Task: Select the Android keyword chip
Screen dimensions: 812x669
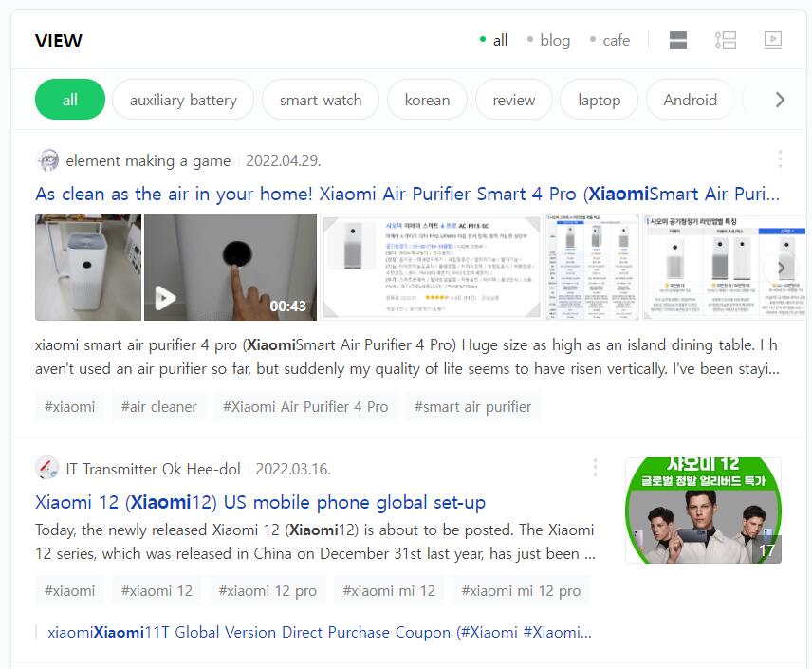Action: (691, 100)
